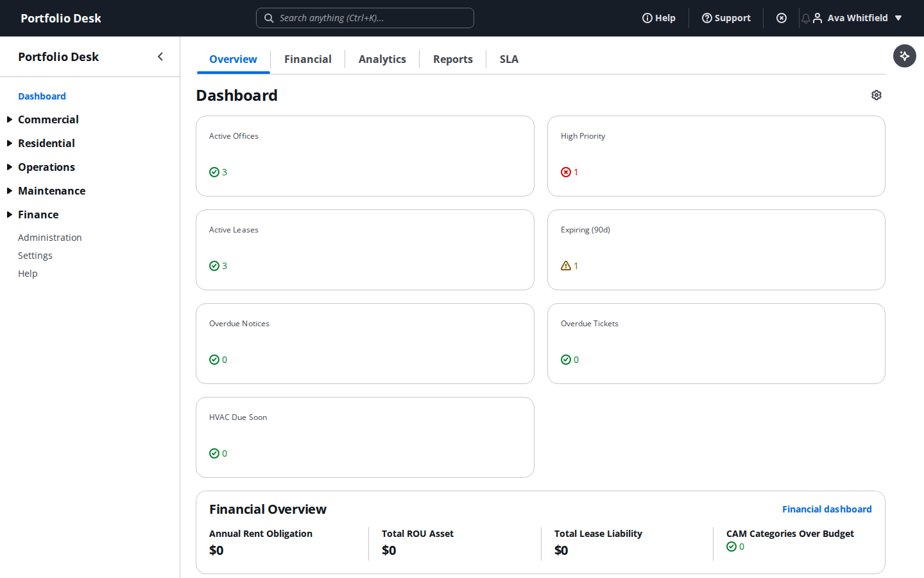Open Help in the sidebar
The image size is (924, 578).
pos(28,274)
